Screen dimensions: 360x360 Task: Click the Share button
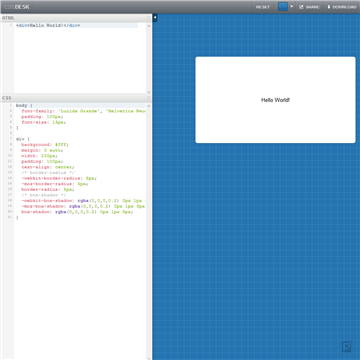point(309,7)
